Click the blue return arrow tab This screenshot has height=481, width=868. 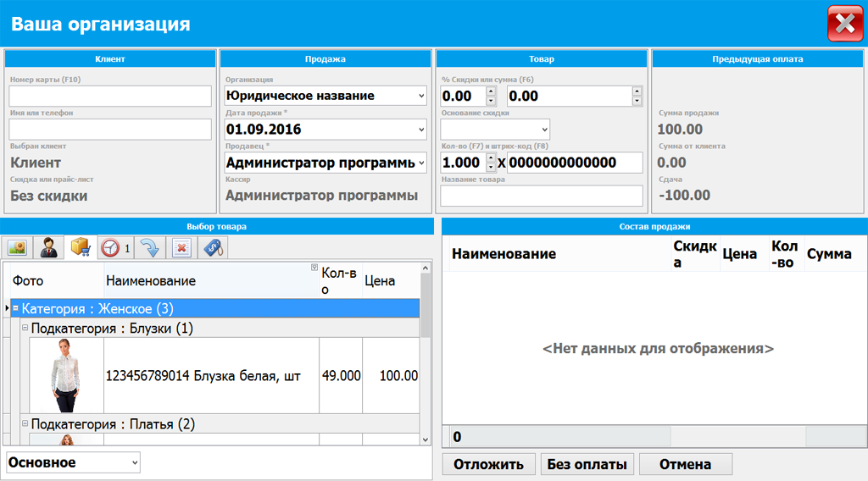pyautogui.click(x=149, y=247)
